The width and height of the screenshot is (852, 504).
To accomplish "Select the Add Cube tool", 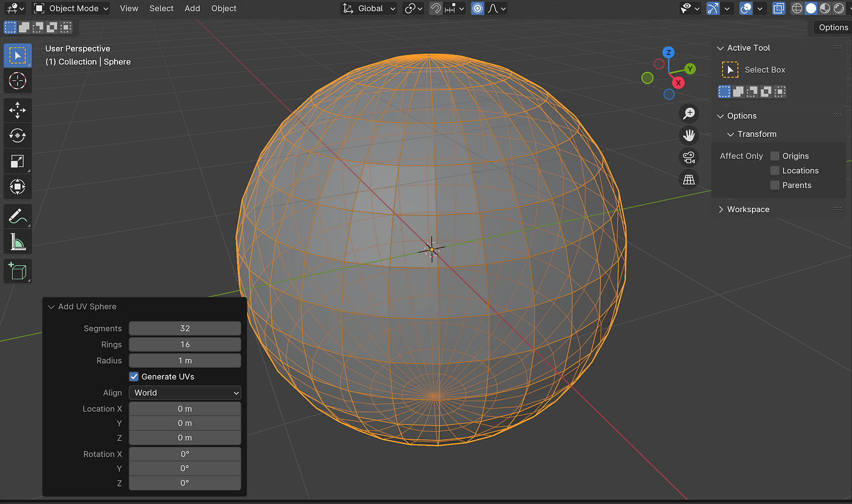I will [x=18, y=271].
